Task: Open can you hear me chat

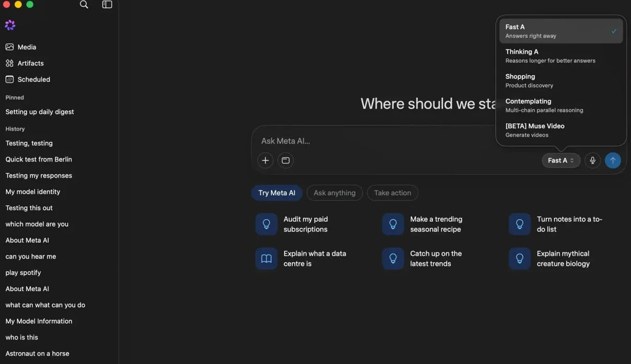Action: click(x=30, y=256)
